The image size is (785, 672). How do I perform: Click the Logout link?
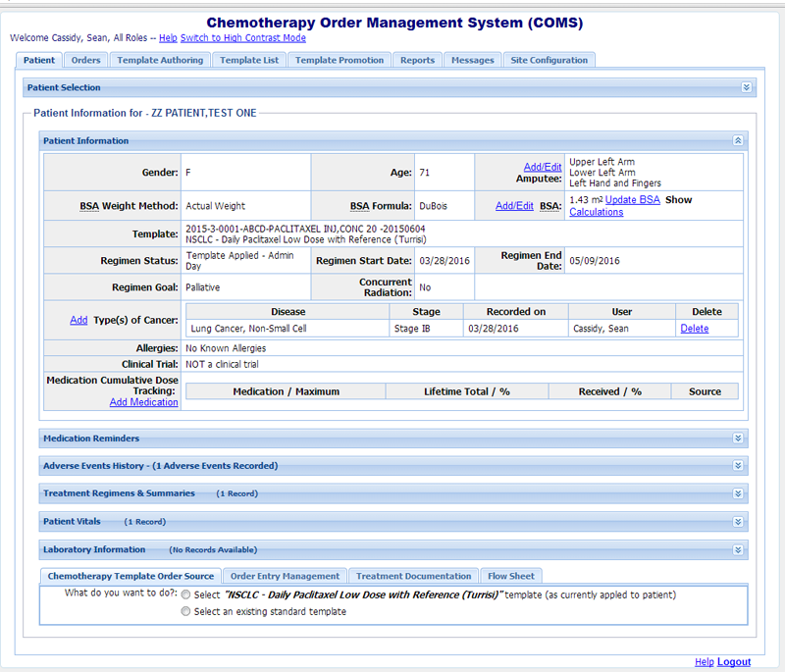click(733, 662)
